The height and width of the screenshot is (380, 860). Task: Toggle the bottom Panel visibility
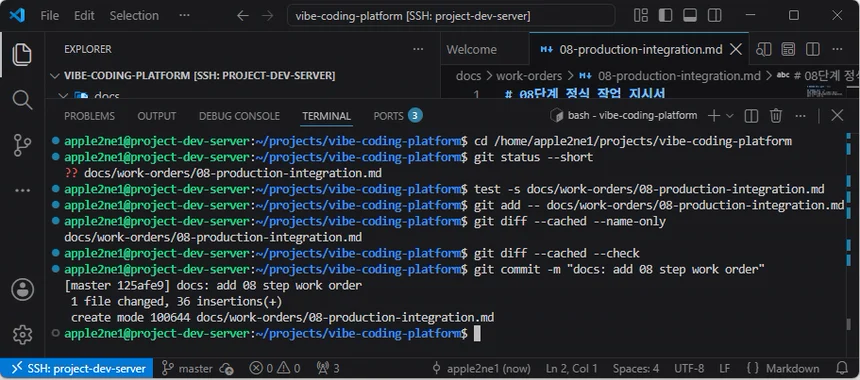[x=690, y=15]
